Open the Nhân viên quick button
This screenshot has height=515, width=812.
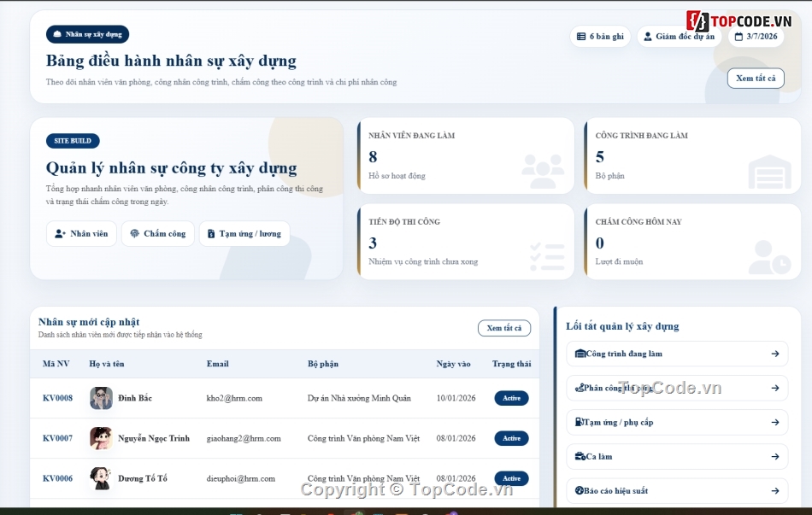point(81,234)
